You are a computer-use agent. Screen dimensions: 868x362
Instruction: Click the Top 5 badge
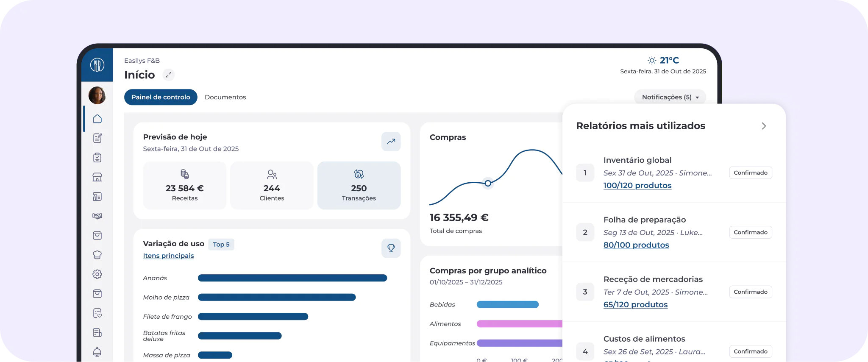[x=221, y=244]
